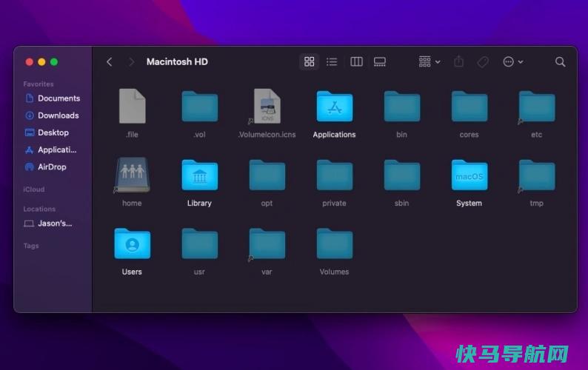Screen dimensions: 588x370
Task: Click the Macintosh HD window title
Action: tap(177, 62)
